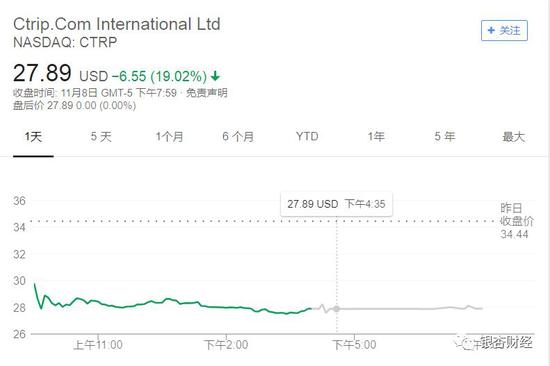Select the 6个月 range tab
The image size is (550, 366).
point(238,137)
